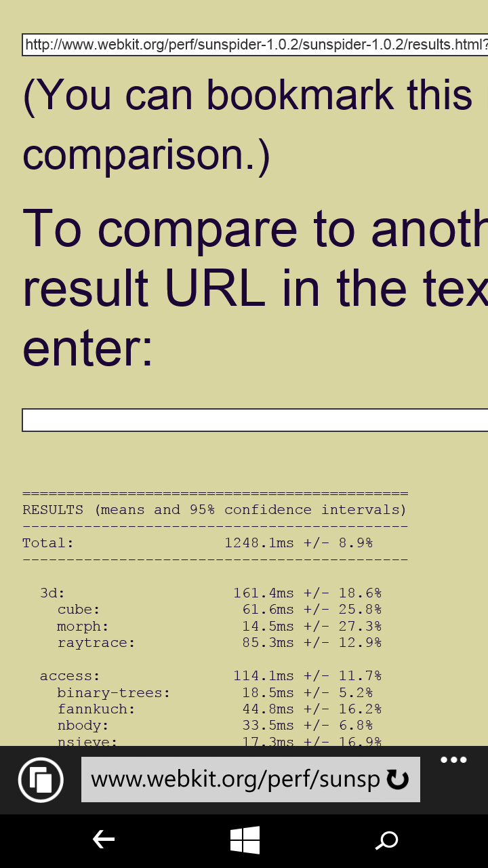Click the 'You can bookmark this comparison' text

coord(247,125)
